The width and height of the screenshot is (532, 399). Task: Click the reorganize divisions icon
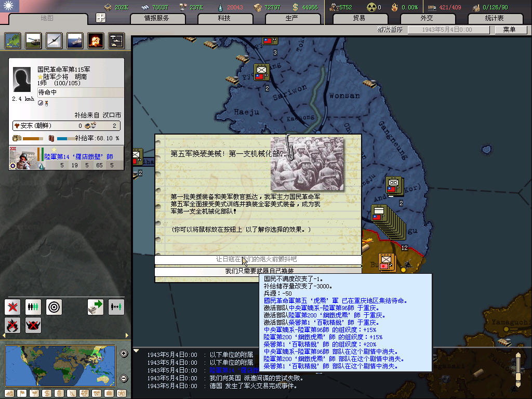click(116, 307)
